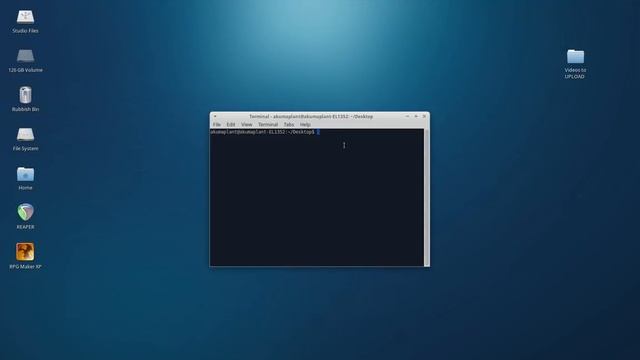Close the Terminal window
This screenshot has width=640, height=360.
(424, 116)
